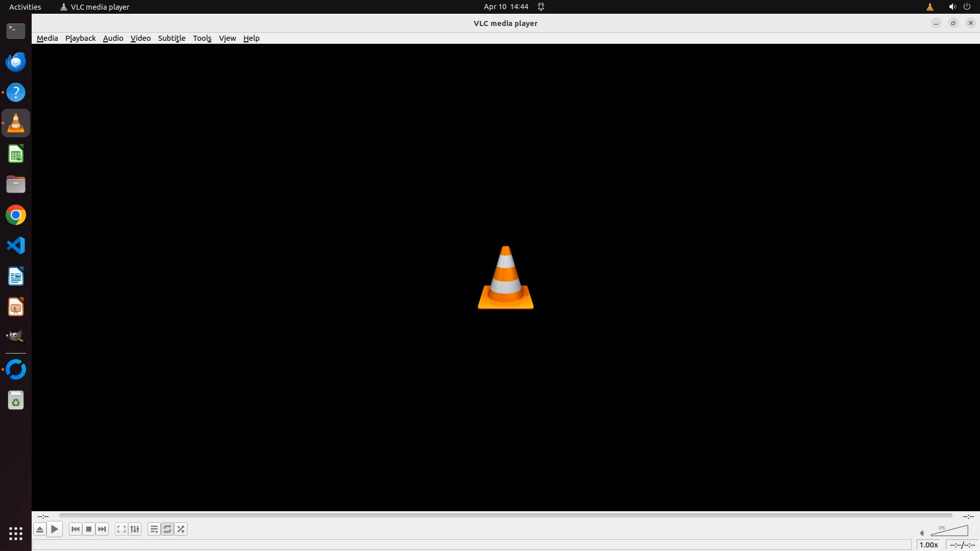
Task: Expand the Subtitle menu
Action: coord(171,38)
